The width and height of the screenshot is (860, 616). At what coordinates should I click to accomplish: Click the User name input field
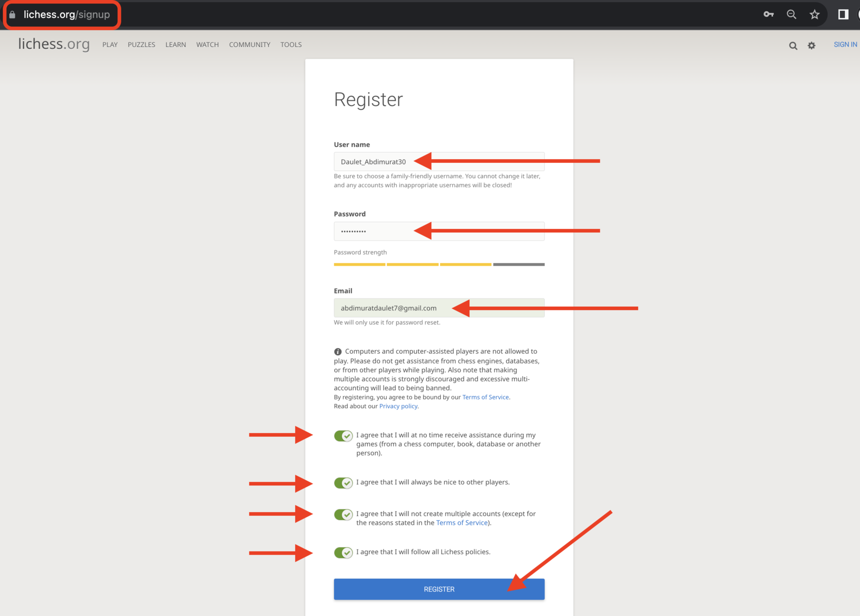coord(439,162)
